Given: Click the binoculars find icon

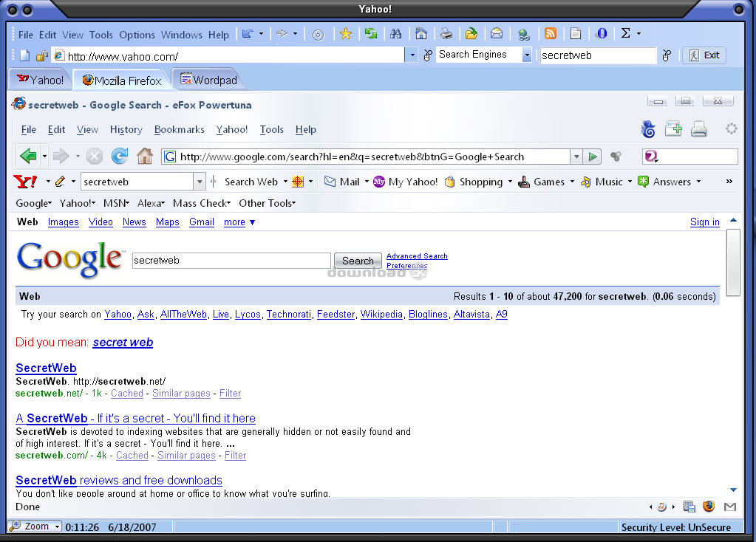Looking at the screenshot, I should [x=396, y=34].
